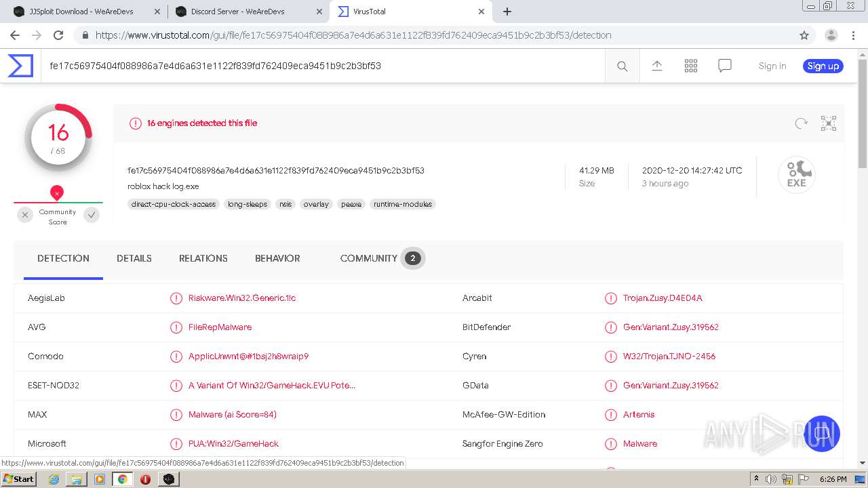Click the Chrome taskbar icon
Image resolution: width=868 pixels, height=488 pixels.
click(122, 479)
